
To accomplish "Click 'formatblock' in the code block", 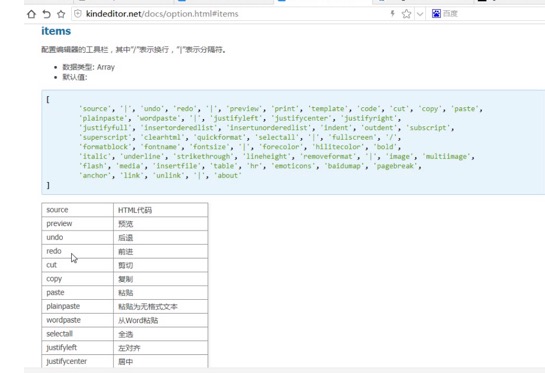I will pos(106,147).
